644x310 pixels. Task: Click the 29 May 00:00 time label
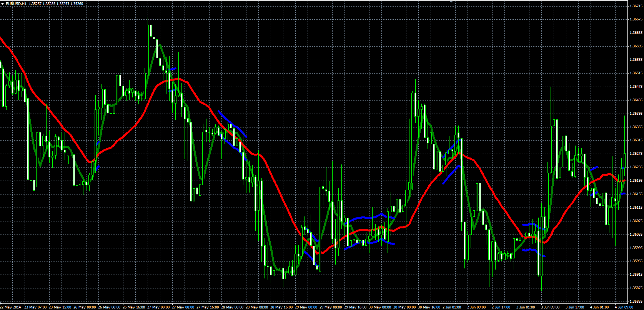306,307
